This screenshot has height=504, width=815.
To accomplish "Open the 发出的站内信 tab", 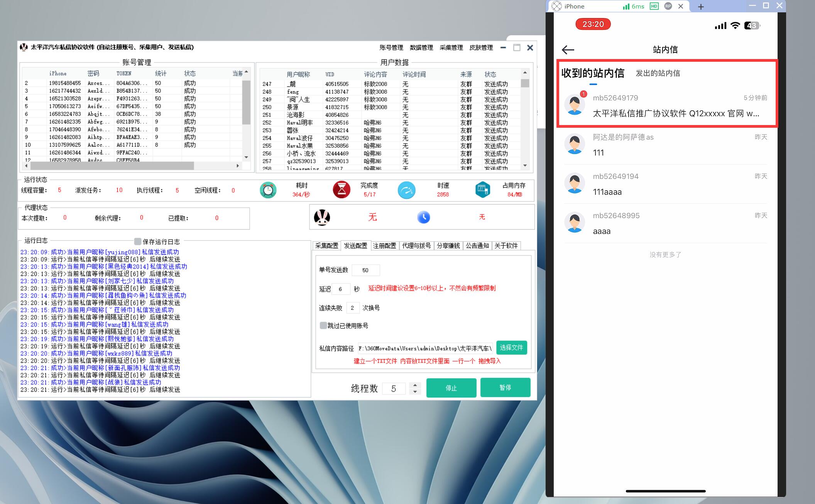I will coord(658,73).
